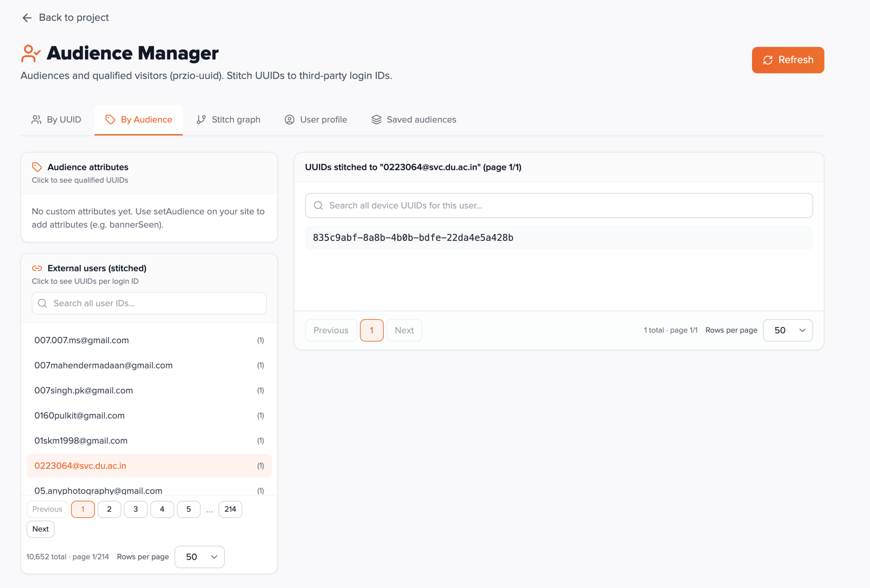Screen dimensions: 870x588
Task: Switch to the By UUID tab
Action: click(56, 119)
